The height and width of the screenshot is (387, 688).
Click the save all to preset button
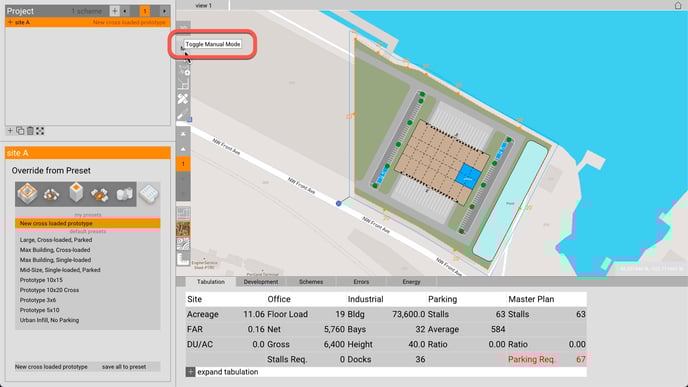pos(124,367)
